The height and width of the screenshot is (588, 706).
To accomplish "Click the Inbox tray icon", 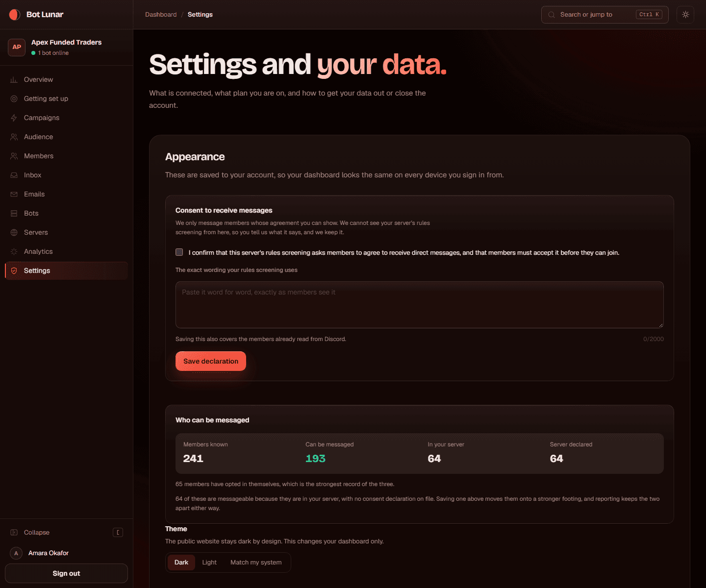I will (x=14, y=175).
